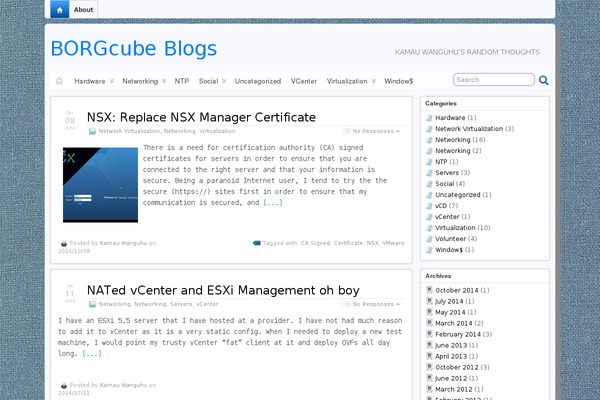600x400 pixels.
Task: Open the Window$ menu item
Action: (399, 81)
